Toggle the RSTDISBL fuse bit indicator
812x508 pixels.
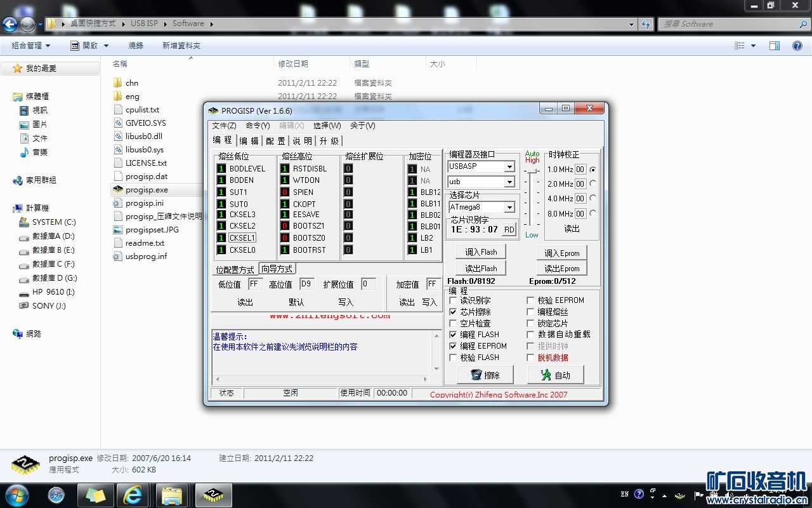click(285, 169)
